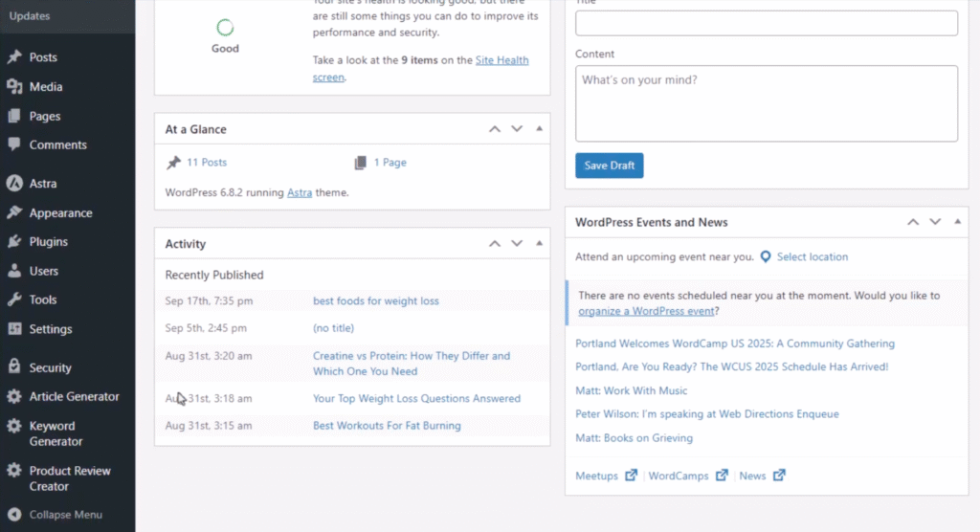Move the Activity panel down

[517, 244]
